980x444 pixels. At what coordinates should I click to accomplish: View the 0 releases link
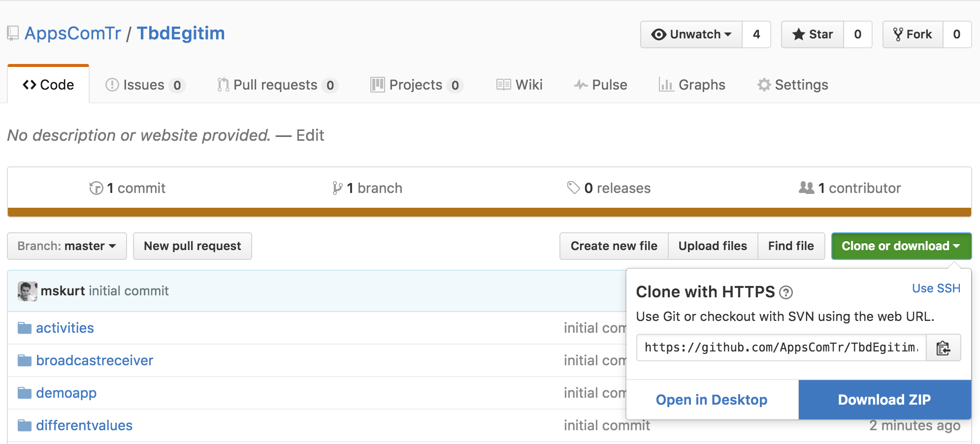[609, 188]
